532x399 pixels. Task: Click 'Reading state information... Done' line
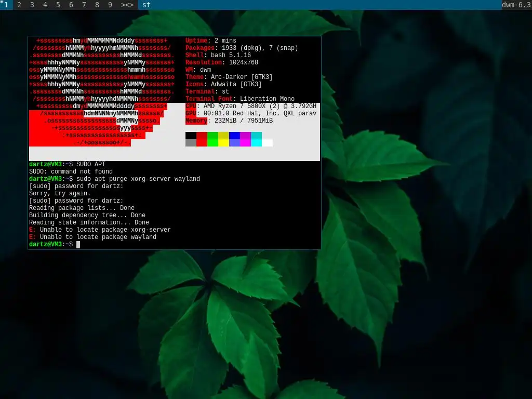89,222
